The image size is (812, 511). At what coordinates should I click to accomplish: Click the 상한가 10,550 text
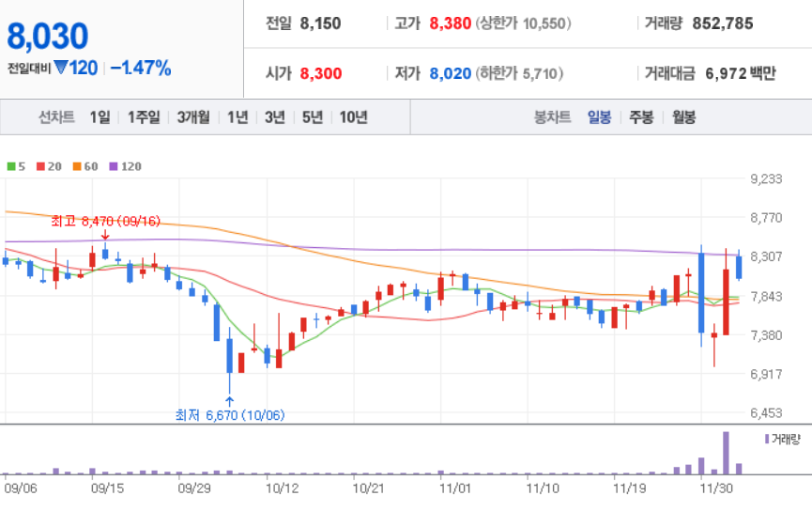[x=523, y=23]
